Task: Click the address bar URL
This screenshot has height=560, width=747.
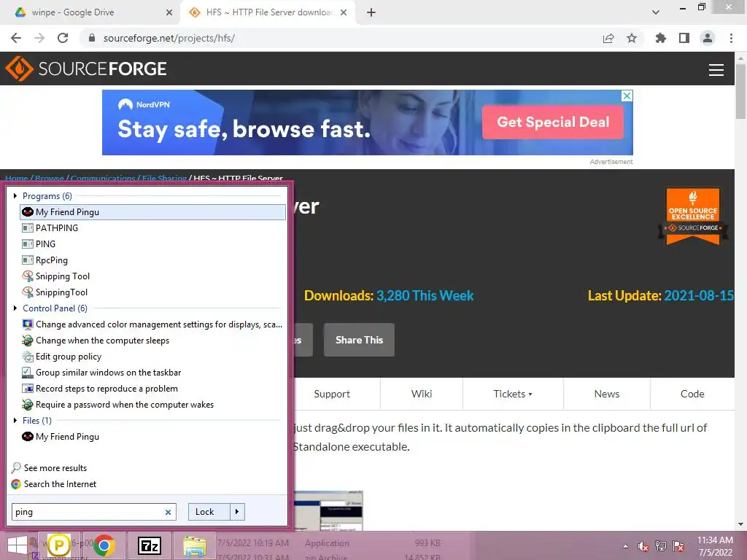Action: click(x=169, y=38)
